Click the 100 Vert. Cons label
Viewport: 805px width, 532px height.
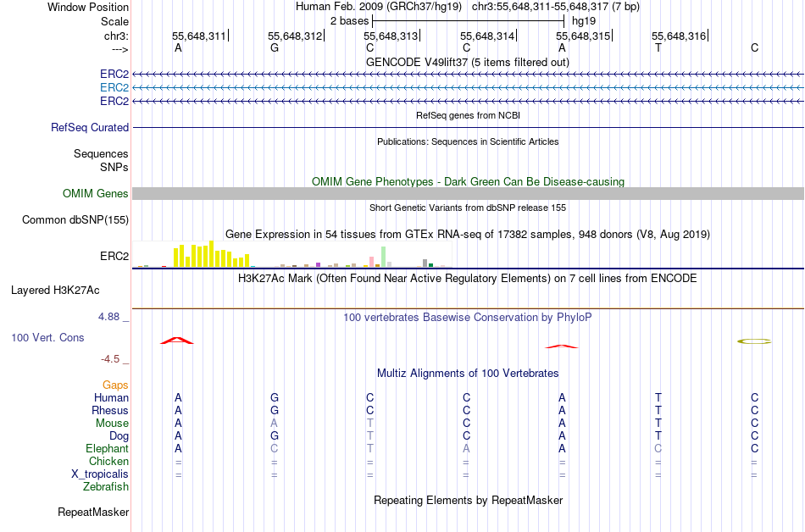[47, 337]
